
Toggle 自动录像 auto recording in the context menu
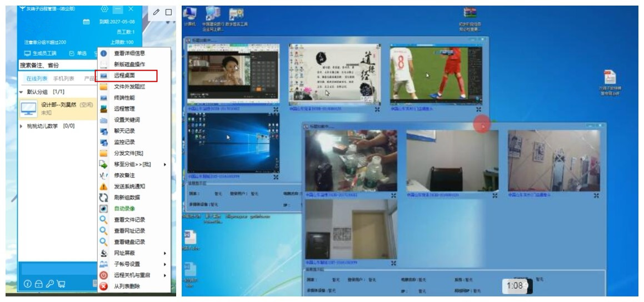pos(124,209)
